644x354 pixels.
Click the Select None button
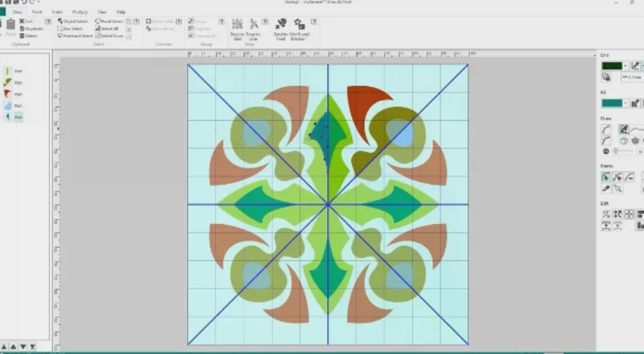(x=110, y=35)
